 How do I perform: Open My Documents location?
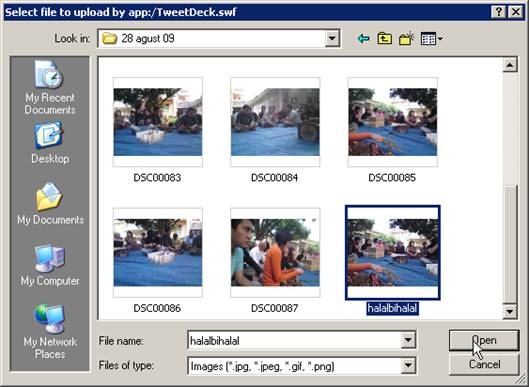pos(50,203)
